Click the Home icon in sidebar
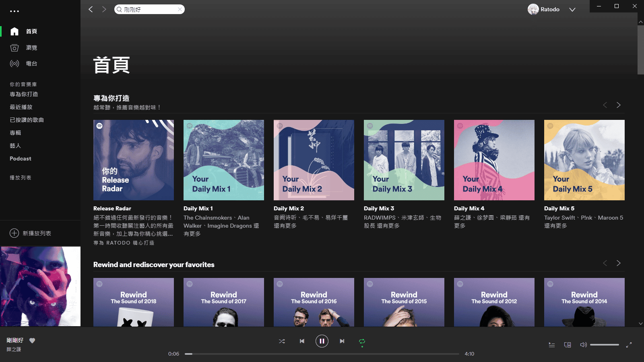The height and width of the screenshot is (362, 644). point(14,31)
